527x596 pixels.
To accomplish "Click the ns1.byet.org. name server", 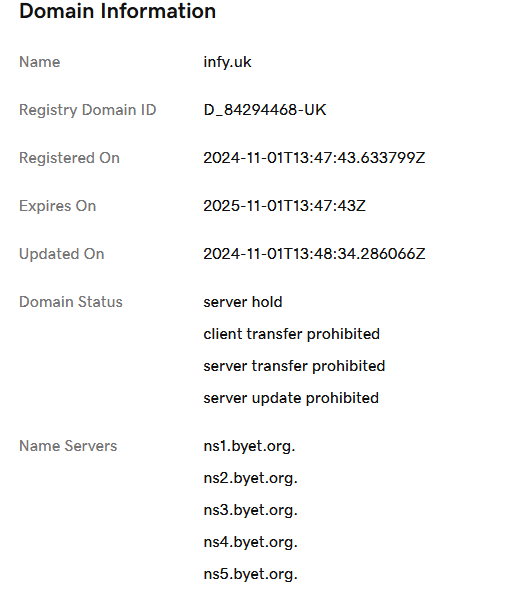I will [249, 446].
